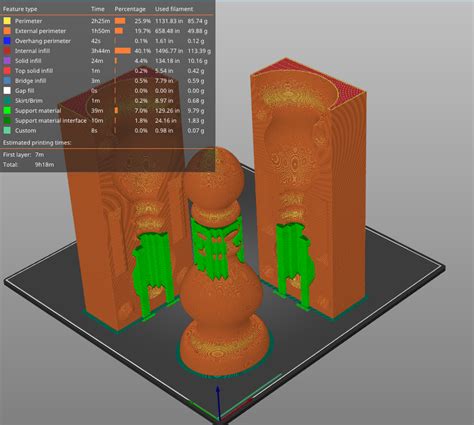
Task: Click the white Gap fill swatch
Action: pos(7,91)
